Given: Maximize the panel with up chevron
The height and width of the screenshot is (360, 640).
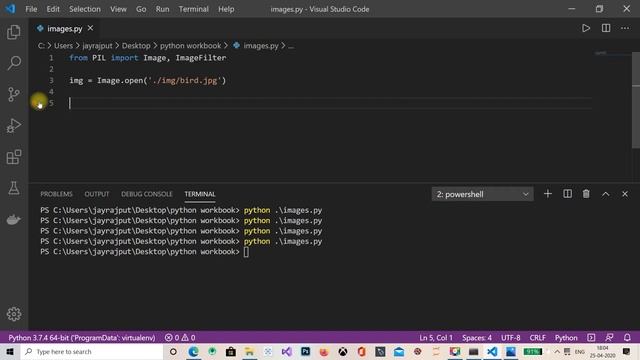Looking at the screenshot, I should click(606, 194).
